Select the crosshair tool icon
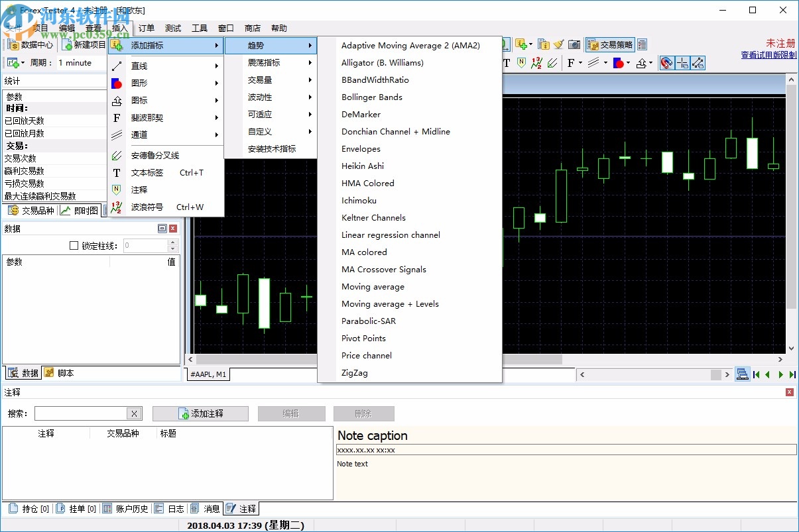Screen dimensions: 799x532 click(682, 62)
